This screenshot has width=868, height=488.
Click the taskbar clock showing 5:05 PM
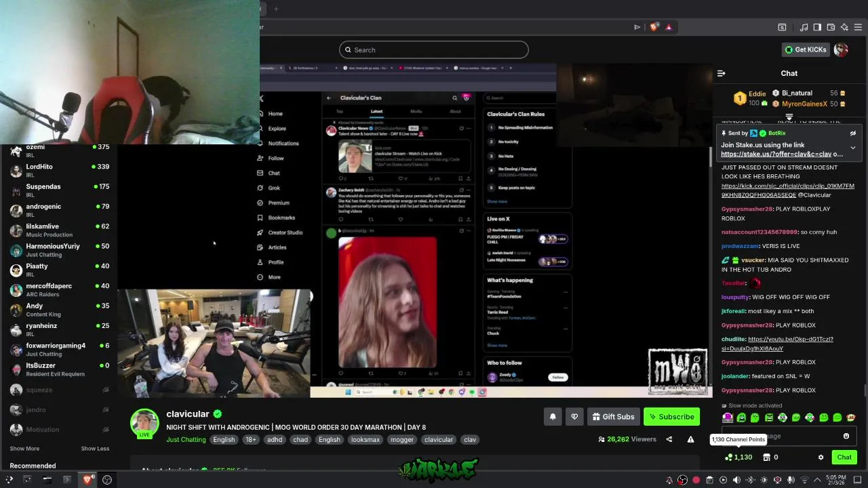pyautogui.click(x=835, y=480)
